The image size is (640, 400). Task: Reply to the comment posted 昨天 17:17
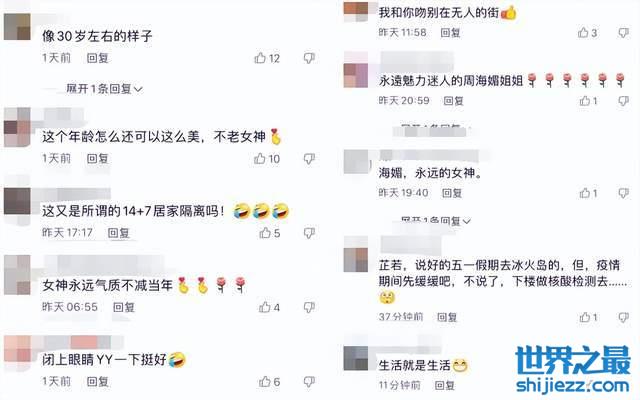click(x=118, y=233)
